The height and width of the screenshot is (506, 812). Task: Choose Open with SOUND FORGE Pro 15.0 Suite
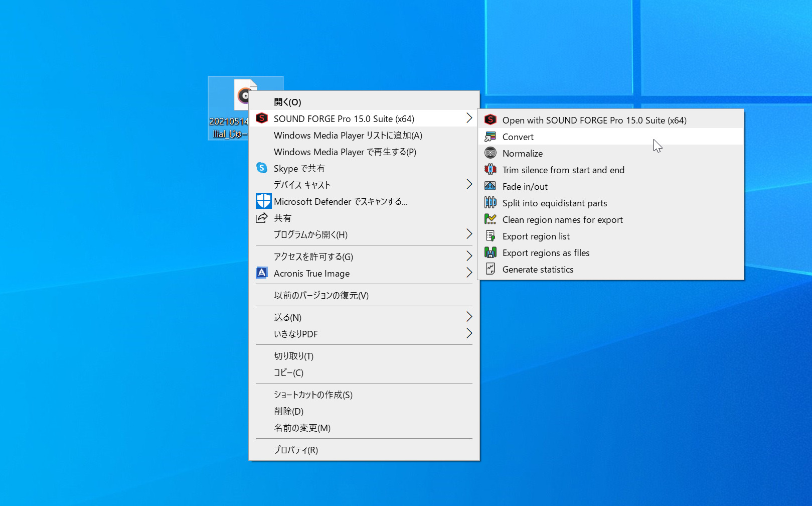pyautogui.click(x=611, y=120)
